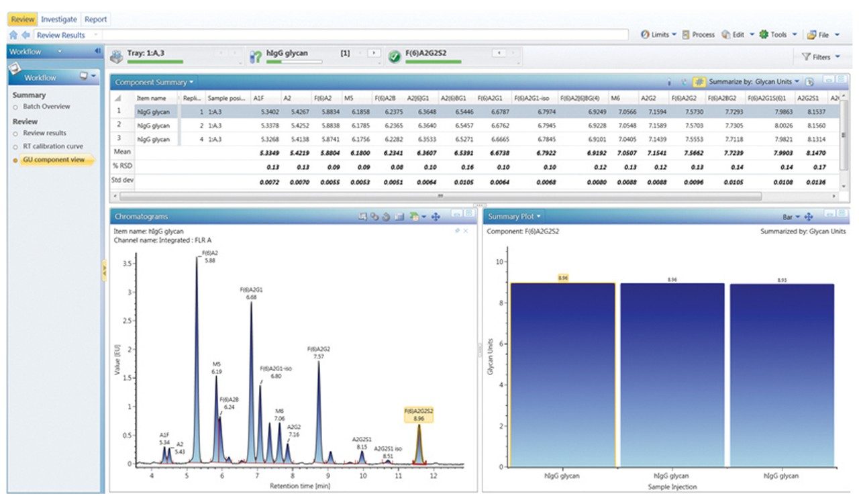This screenshot has height=504, width=859.
Task: Click the A2G2S1 column header
Action: pos(810,98)
